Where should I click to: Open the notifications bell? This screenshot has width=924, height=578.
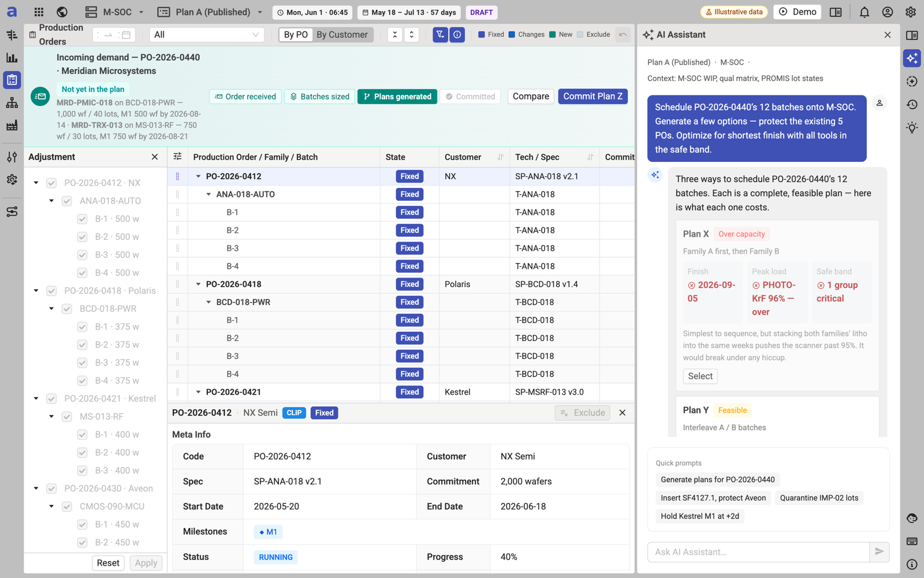[x=865, y=12]
